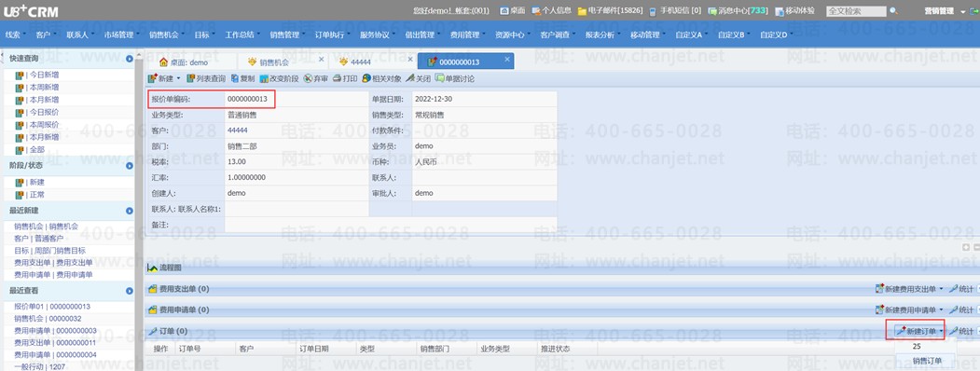Open 目标 | 周部门销售目标 recent item
980x371 pixels.
[49, 251]
